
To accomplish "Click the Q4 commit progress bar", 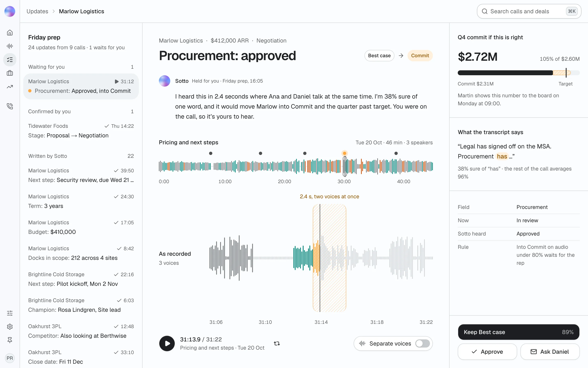I will (x=519, y=73).
